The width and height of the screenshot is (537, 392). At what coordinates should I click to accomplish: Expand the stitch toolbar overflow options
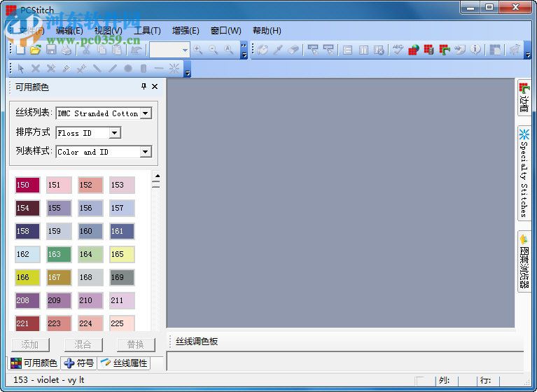[188, 69]
